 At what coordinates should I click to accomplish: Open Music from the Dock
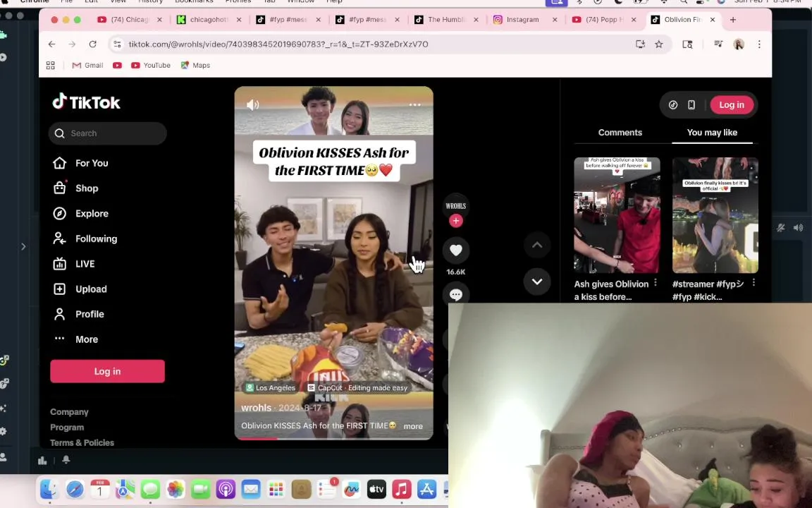pos(402,489)
